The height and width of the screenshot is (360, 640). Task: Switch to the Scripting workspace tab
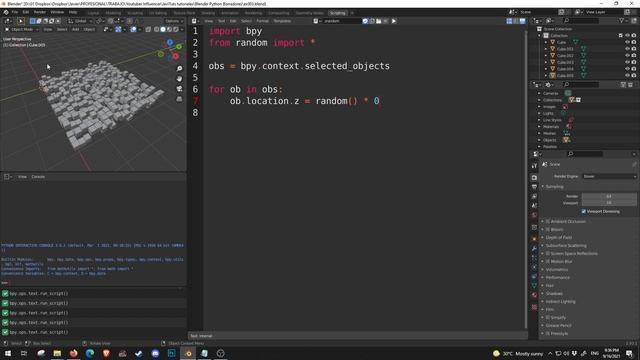click(x=338, y=13)
